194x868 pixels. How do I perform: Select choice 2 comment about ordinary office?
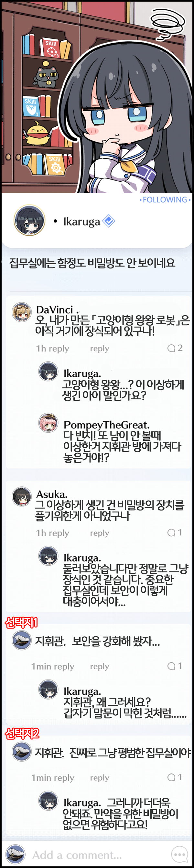pos(113,752)
